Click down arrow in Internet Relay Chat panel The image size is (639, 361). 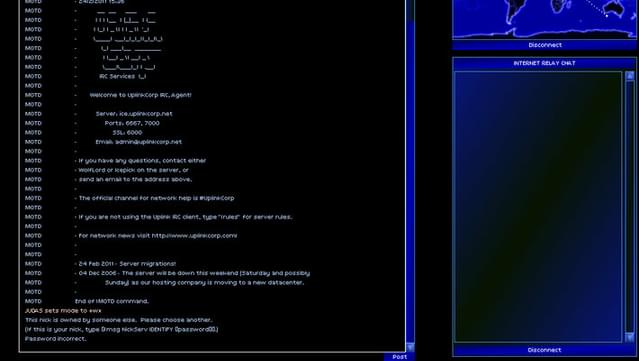pyautogui.click(x=630, y=337)
